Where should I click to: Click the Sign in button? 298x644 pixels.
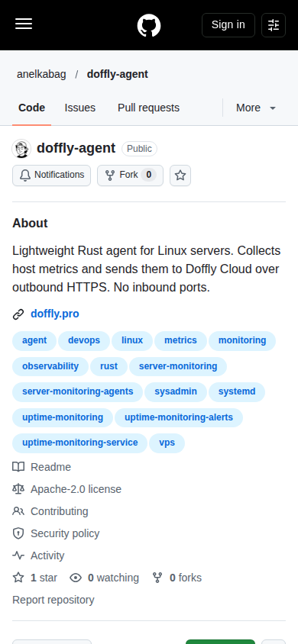tap(228, 25)
